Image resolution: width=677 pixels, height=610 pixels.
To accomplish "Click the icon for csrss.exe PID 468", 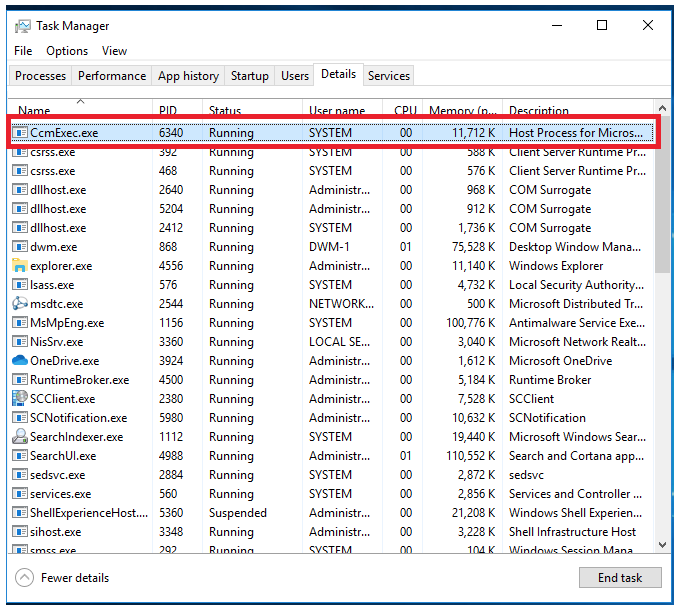I will (19, 171).
